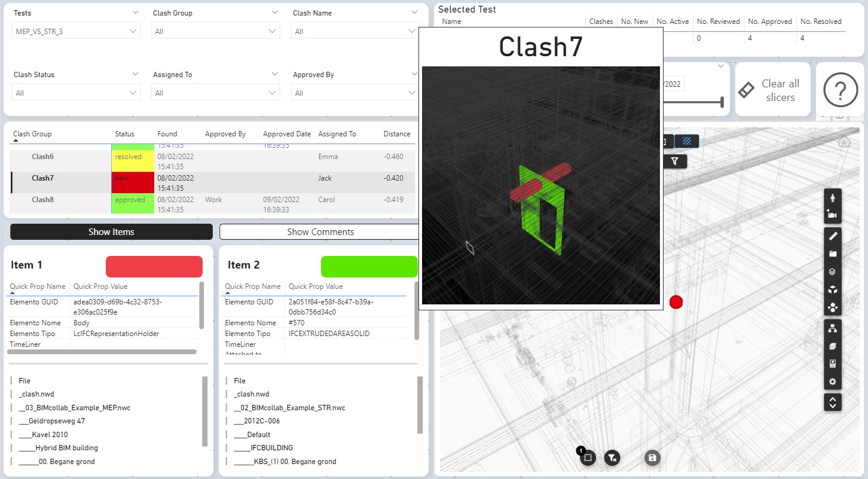The width and height of the screenshot is (868, 479).
Task: Click the date range slider handle
Action: click(x=723, y=102)
